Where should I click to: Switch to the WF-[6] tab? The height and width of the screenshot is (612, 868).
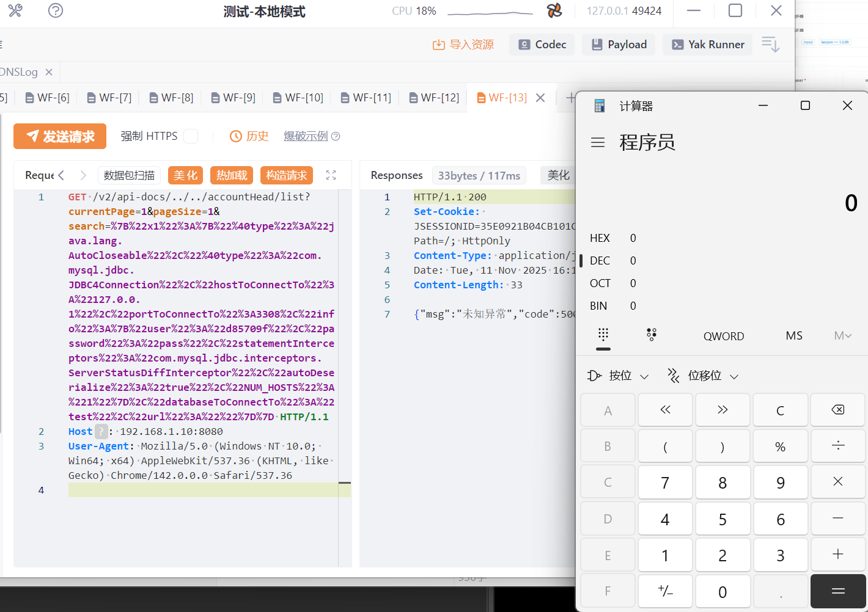[x=47, y=98]
